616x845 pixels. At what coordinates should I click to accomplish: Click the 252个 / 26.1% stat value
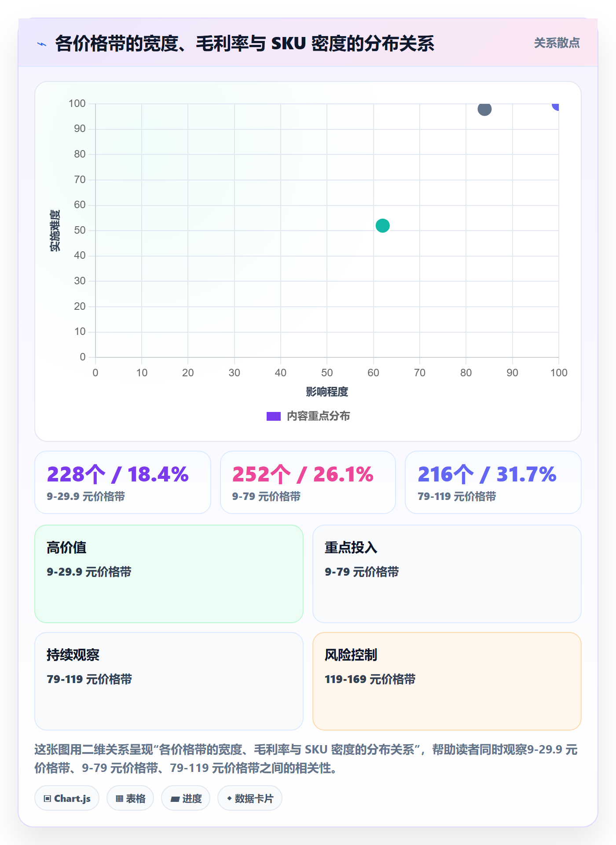click(x=303, y=474)
